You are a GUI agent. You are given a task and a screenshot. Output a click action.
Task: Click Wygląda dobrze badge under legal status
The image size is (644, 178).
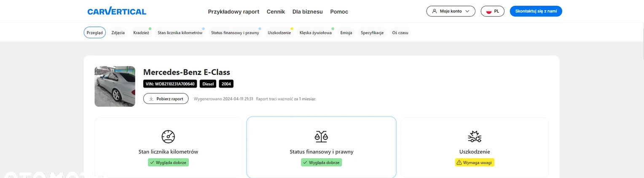click(x=322, y=162)
